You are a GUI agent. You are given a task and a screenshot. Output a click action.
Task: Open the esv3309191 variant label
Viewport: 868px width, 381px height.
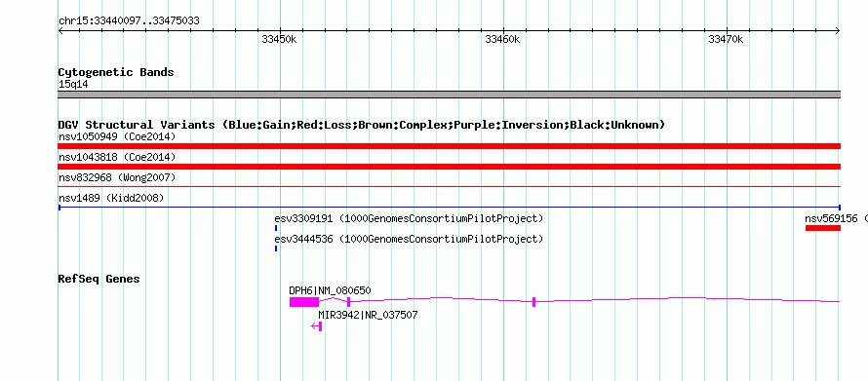click(409, 218)
